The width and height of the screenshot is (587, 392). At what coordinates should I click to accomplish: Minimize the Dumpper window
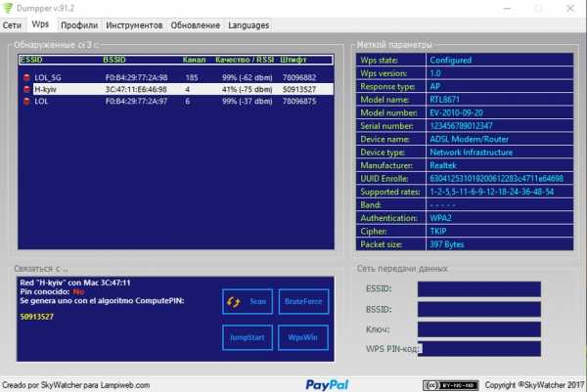(x=507, y=8)
